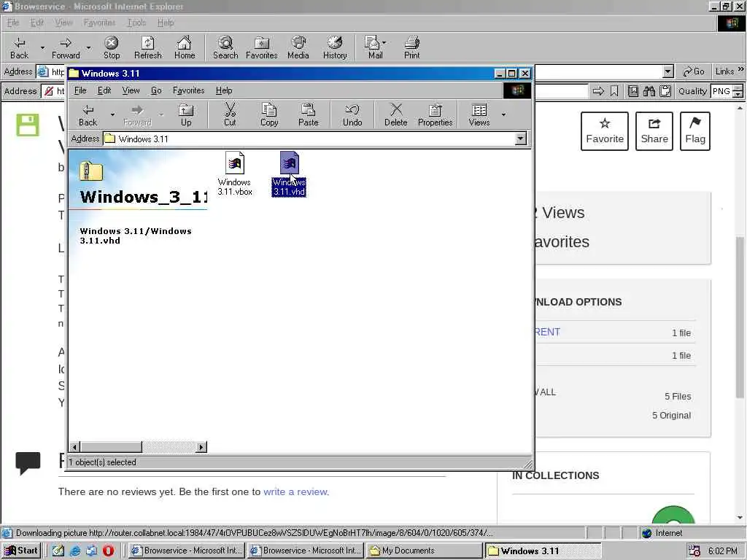Open the Go menu in folder window
Viewport: 747px width, 560px height.
[156, 90]
